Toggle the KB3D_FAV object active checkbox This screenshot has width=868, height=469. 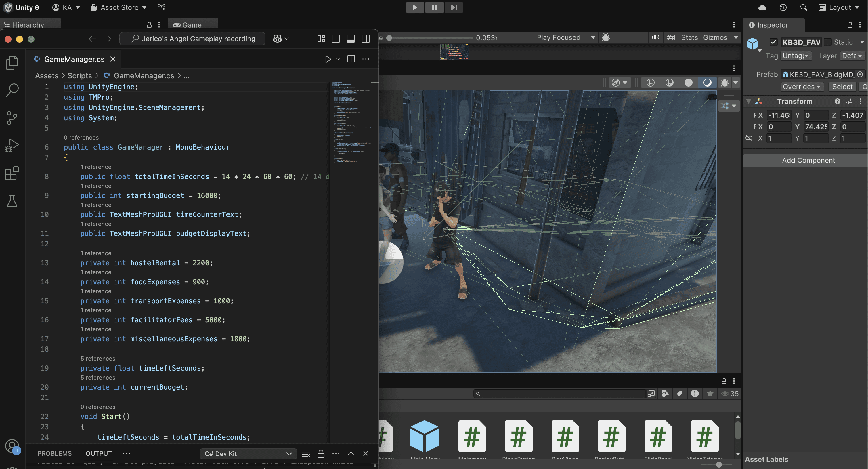[x=773, y=42]
